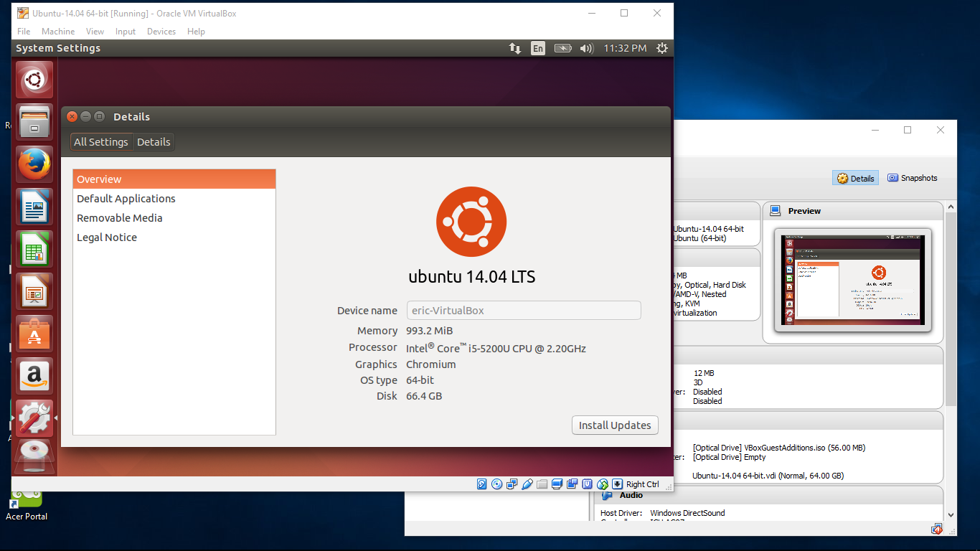Open LibreOffice Writer from the launcher
This screenshot has width=980, height=551.
pyautogui.click(x=34, y=207)
